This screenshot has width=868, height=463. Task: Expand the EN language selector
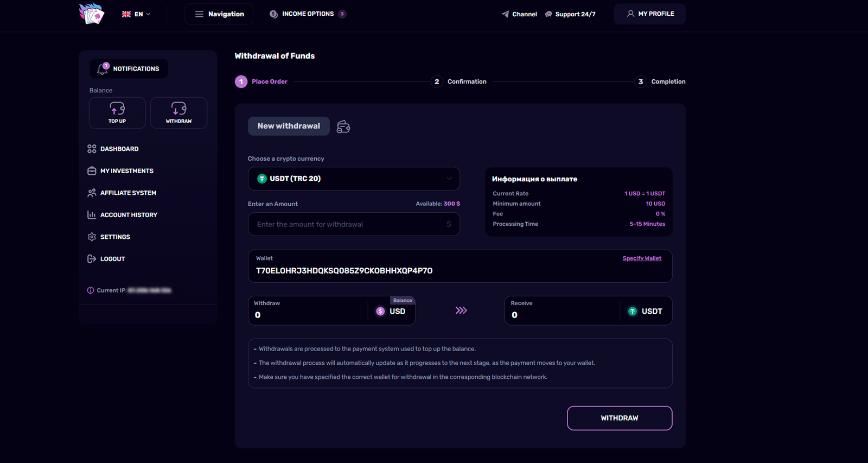click(x=136, y=14)
